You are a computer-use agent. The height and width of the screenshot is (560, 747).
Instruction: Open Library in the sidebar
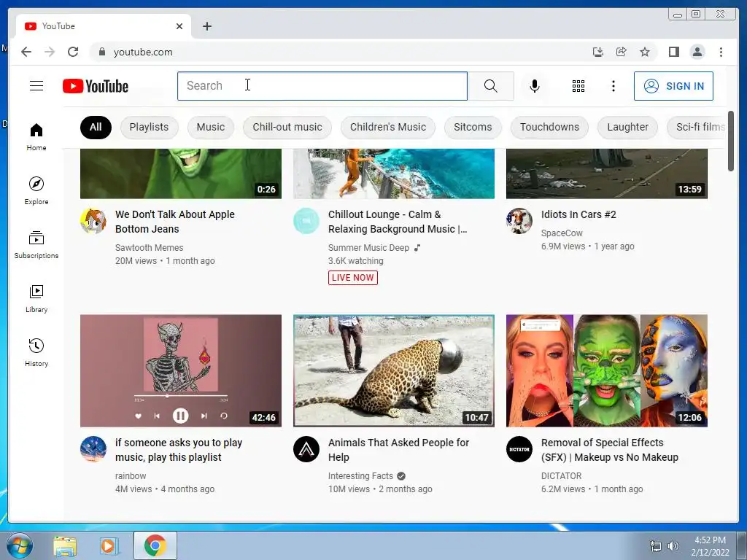[x=36, y=298]
